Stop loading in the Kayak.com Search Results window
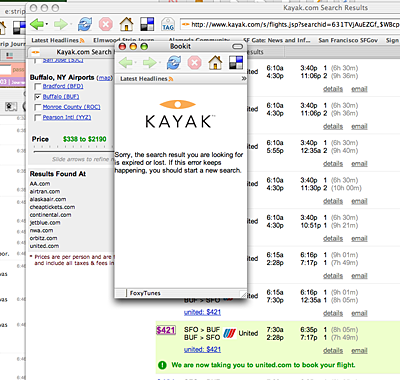The height and width of the screenshot is (380, 400). tap(106, 24)
